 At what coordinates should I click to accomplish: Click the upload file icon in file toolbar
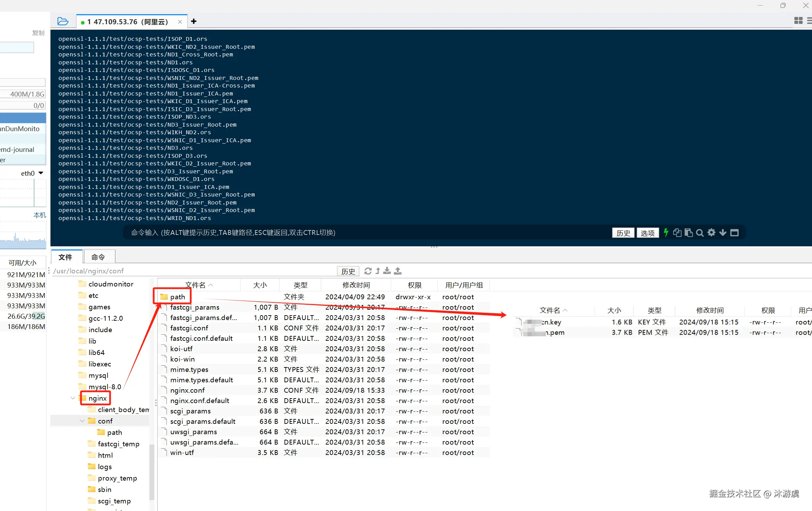click(x=398, y=271)
